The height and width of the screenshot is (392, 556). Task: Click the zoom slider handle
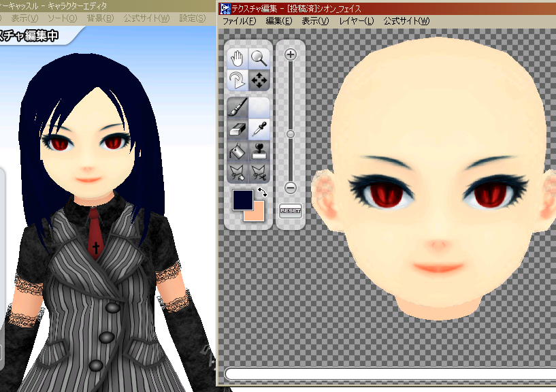[x=291, y=134]
